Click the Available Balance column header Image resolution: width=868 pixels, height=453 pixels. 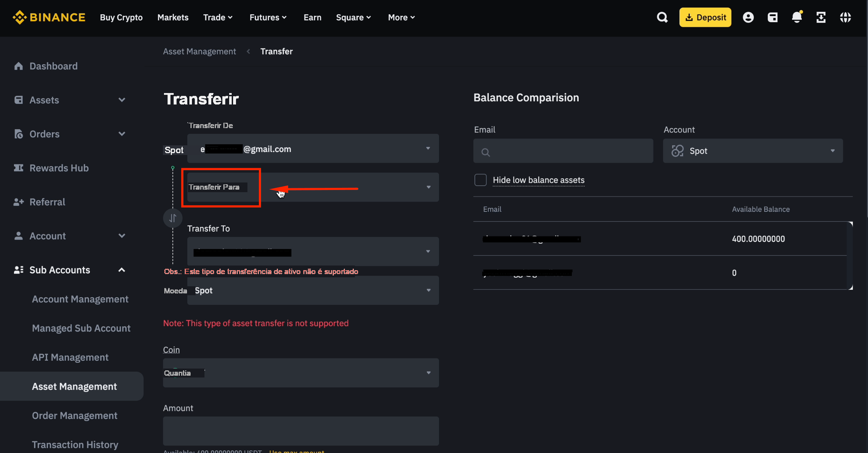click(761, 209)
